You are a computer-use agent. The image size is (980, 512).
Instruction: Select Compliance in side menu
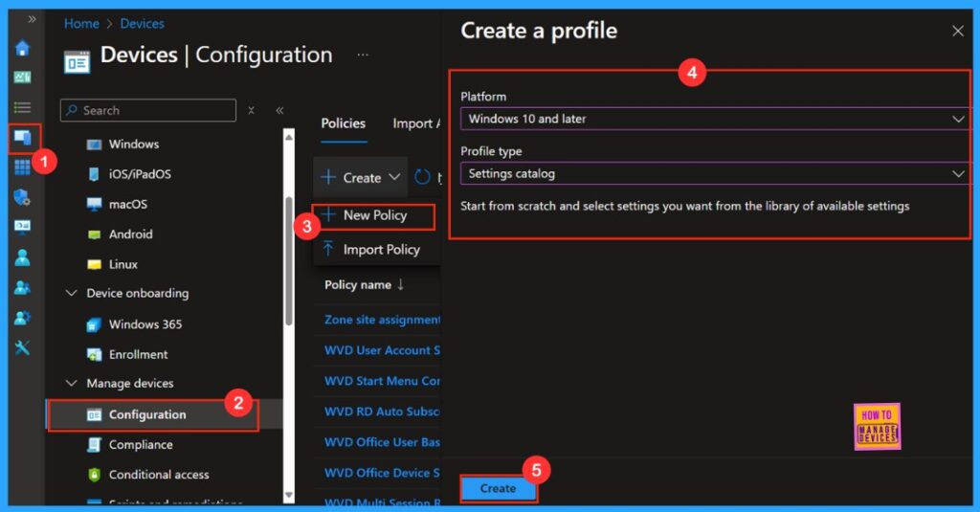pos(141,444)
